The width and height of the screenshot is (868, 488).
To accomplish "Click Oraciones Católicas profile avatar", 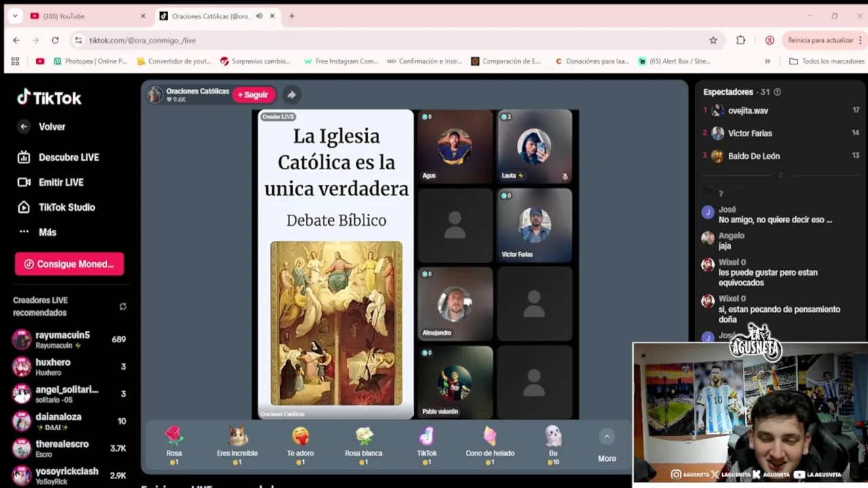I will click(155, 95).
